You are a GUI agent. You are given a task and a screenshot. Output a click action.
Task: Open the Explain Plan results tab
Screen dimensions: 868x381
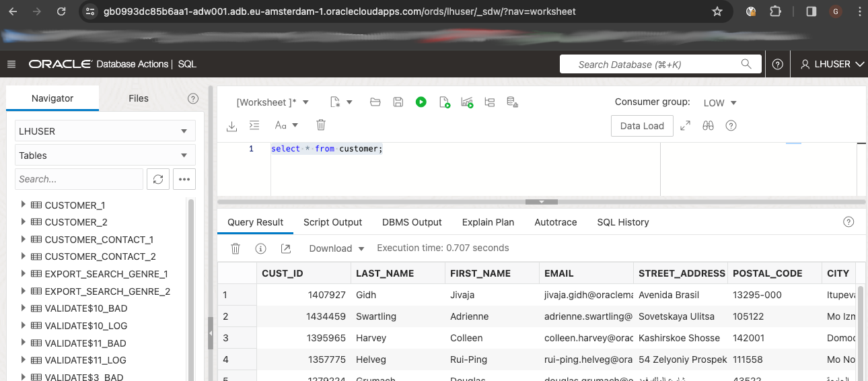pyautogui.click(x=488, y=222)
